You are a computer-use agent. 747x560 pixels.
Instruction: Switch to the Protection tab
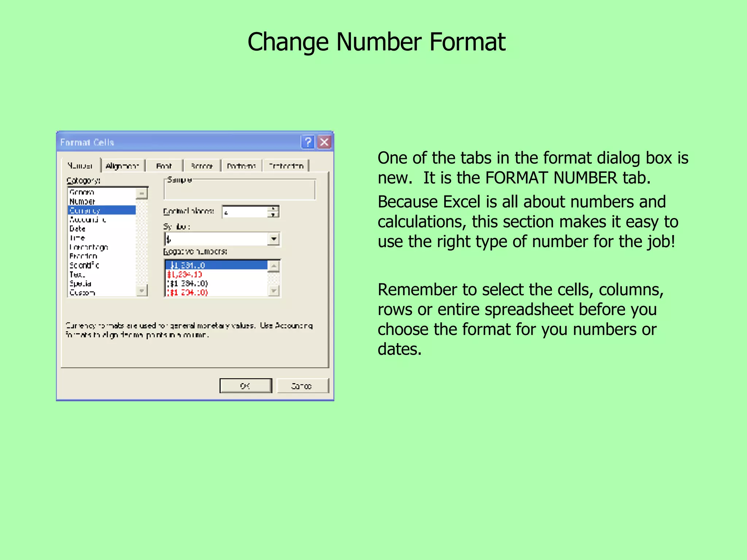(x=286, y=166)
